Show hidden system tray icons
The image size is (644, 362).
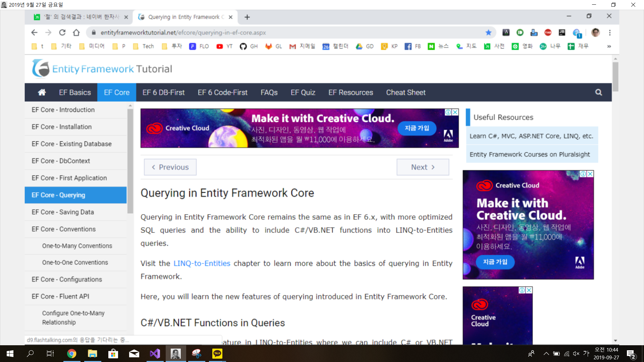coord(546,353)
